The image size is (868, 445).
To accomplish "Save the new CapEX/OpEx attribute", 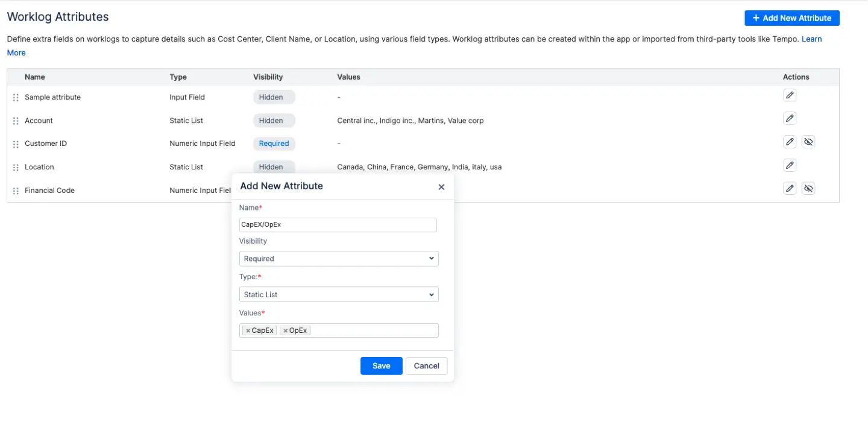I will [x=381, y=365].
